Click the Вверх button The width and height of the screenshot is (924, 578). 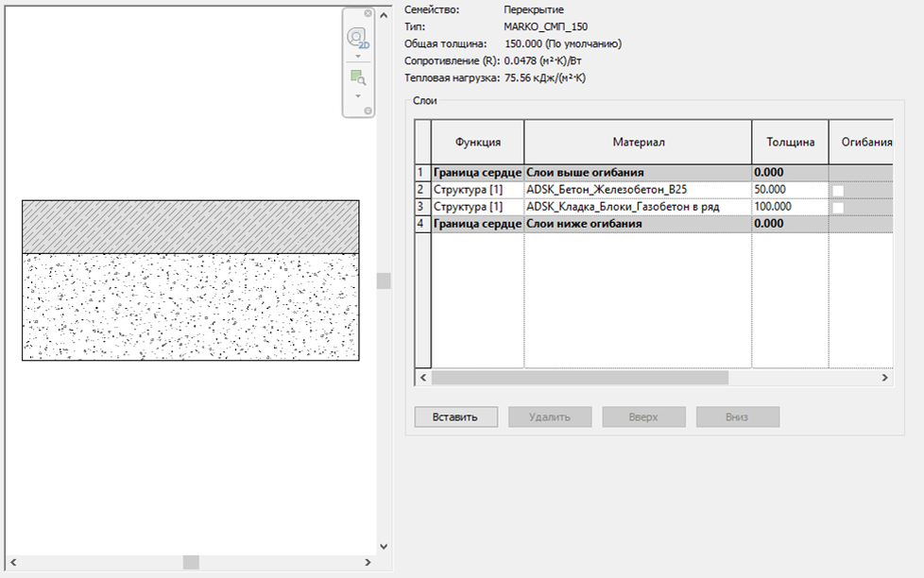pos(643,416)
